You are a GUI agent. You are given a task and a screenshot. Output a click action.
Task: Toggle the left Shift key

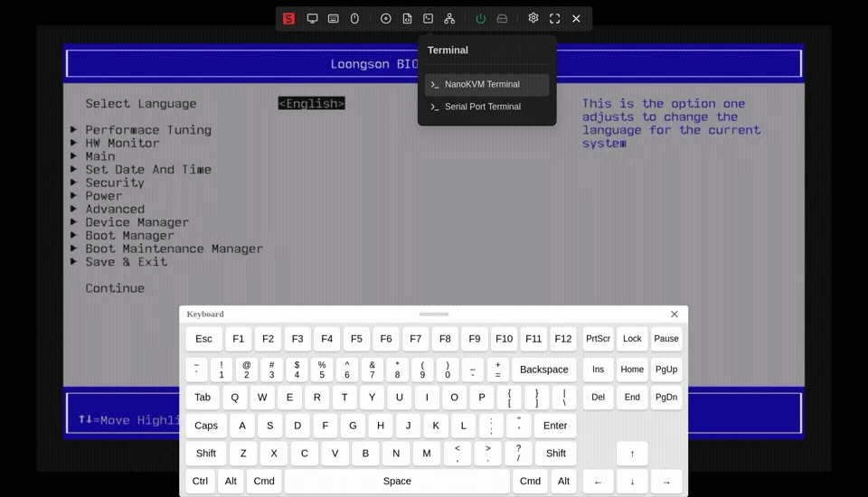click(x=206, y=454)
